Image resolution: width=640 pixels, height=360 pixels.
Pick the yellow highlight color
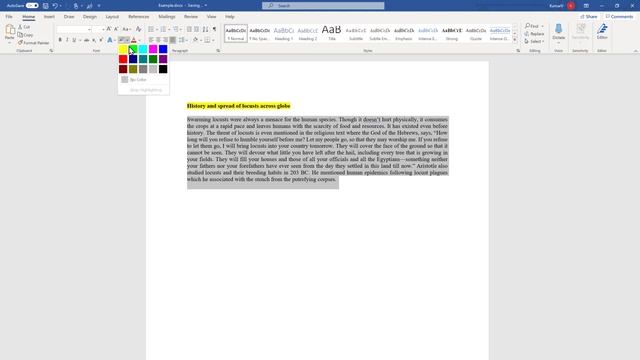click(x=123, y=49)
